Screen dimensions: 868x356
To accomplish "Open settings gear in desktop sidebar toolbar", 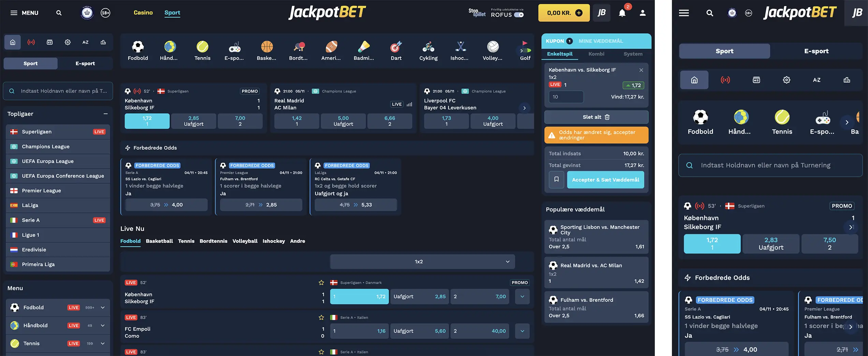I will click(68, 42).
